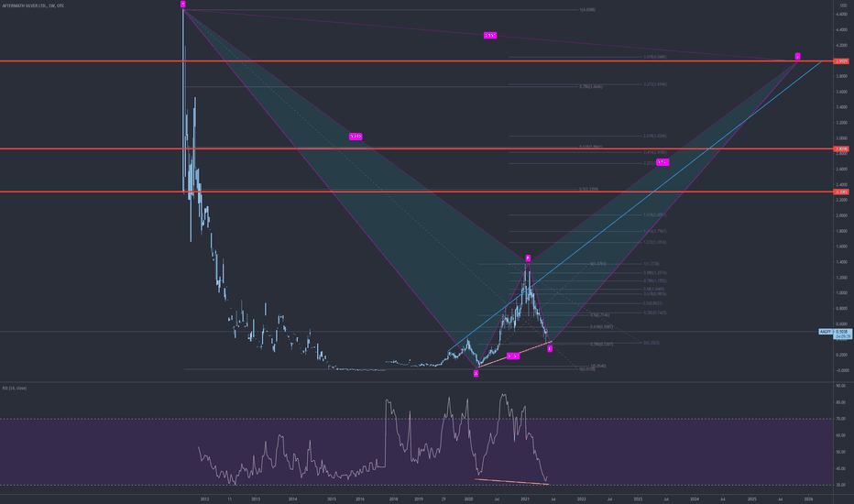The image size is (854, 504).
Task: Click the 2018 label on the time axis
Action: [x=393, y=499]
